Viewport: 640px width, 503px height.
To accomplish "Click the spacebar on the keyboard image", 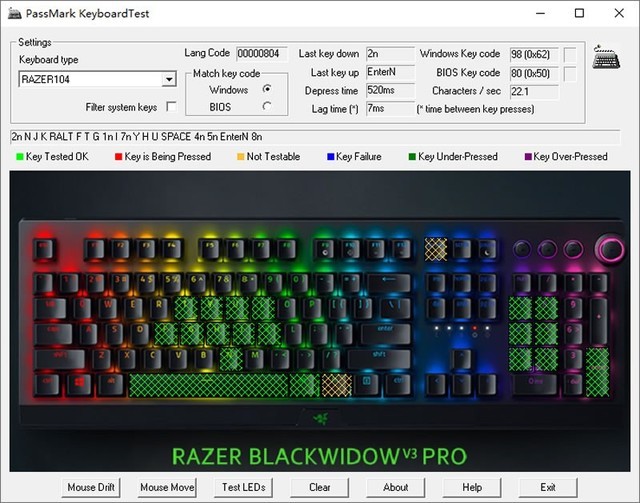I will click(x=209, y=385).
